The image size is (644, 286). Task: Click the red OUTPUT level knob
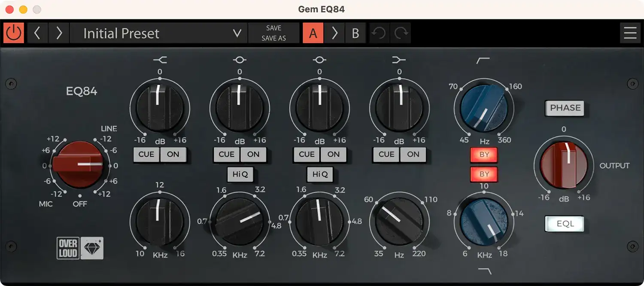pos(564,165)
